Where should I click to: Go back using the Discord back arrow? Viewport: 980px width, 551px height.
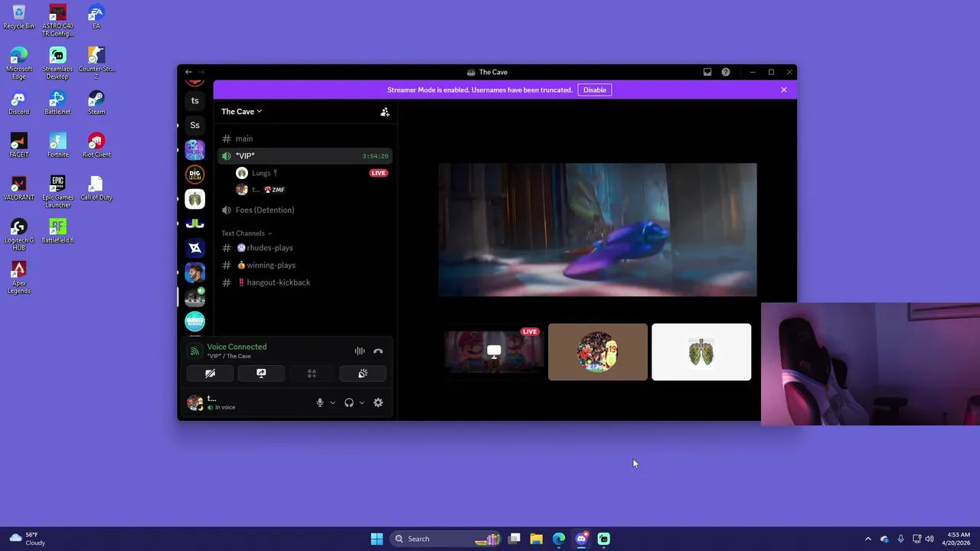click(x=188, y=72)
